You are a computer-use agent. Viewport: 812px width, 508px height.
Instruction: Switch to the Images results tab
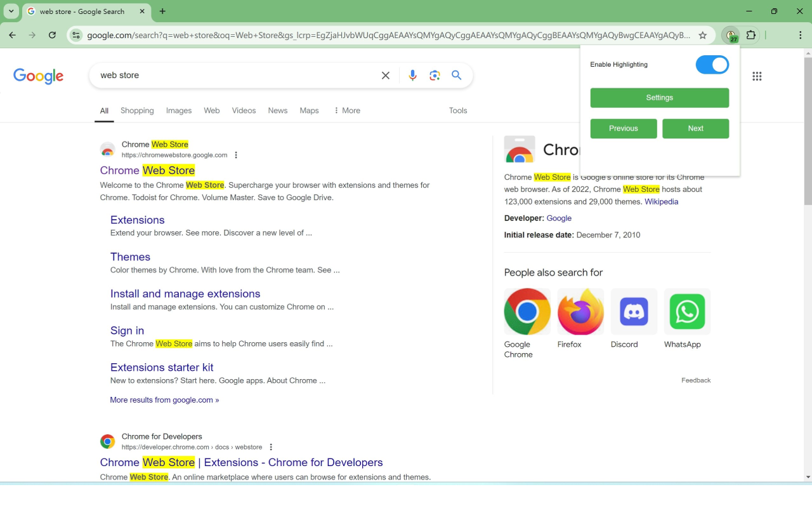click(179, 110)
